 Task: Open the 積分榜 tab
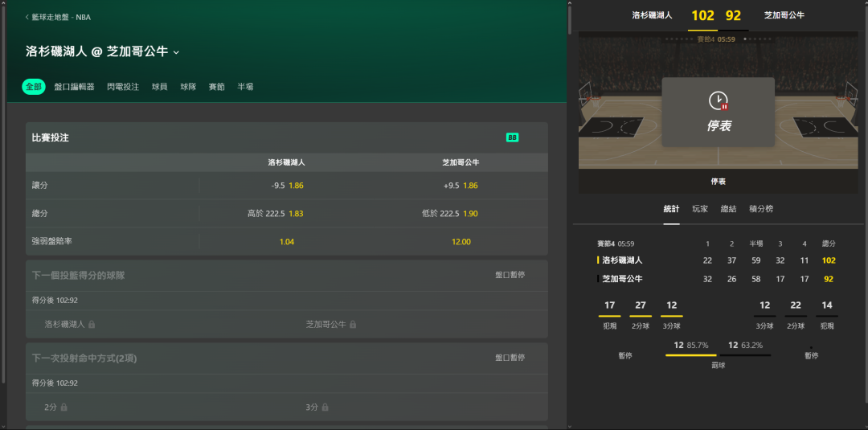pyautogui.click(x=761, y=209)
